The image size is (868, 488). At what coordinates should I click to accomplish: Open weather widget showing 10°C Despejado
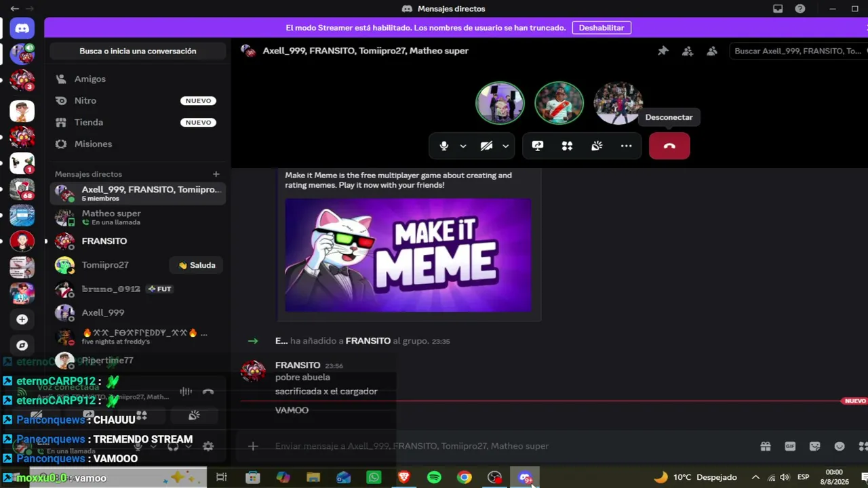695,477
